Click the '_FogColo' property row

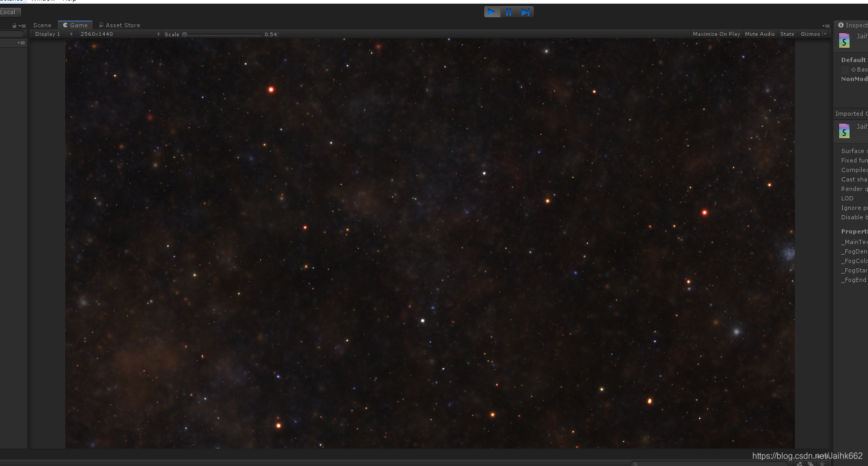854,261
